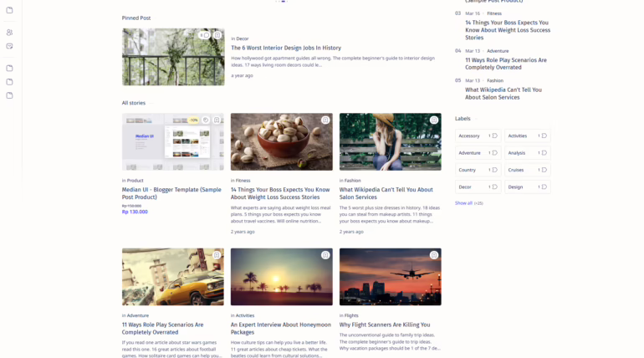Open the sunset palm trees thumbnail
The width and height of the screenshot is (644, 358).
tap(282, 277)
